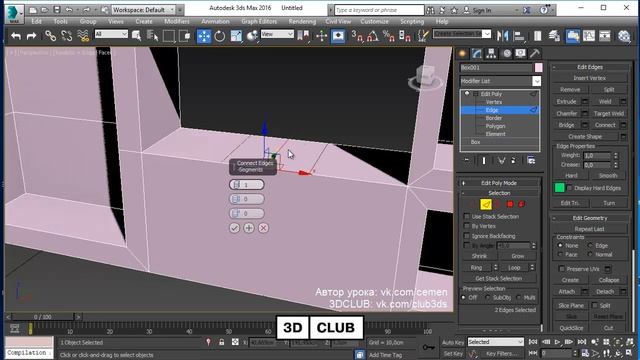The height and width of the screenshot is (360, 640).
Task: Click the Segments value field in caddy
Action: tap(247, 185)
